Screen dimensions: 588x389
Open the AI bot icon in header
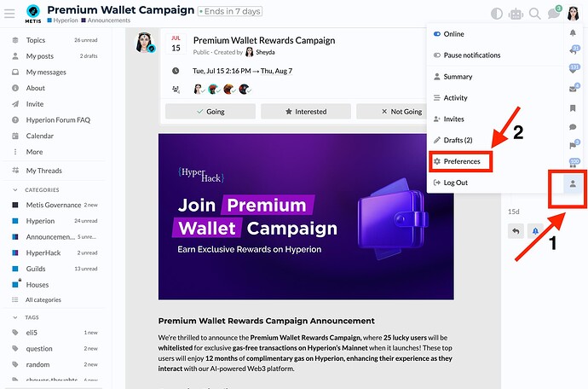(516, 15)
